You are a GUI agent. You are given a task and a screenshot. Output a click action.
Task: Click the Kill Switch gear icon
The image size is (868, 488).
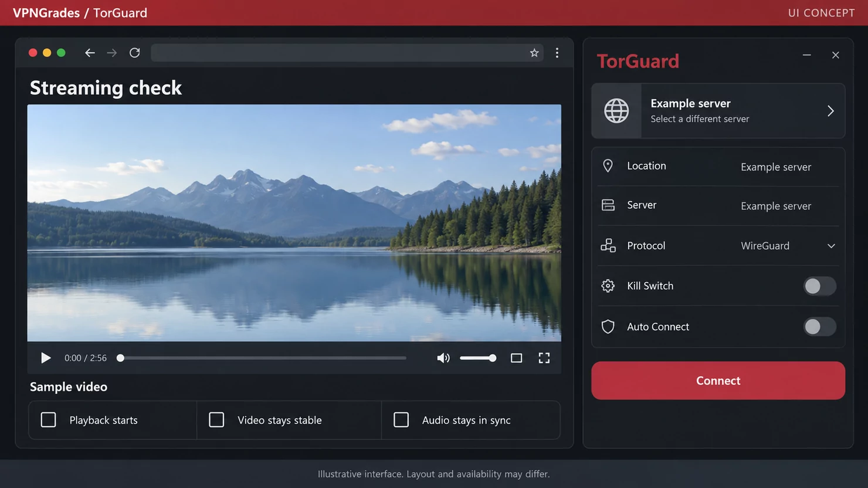click(608, 286)
